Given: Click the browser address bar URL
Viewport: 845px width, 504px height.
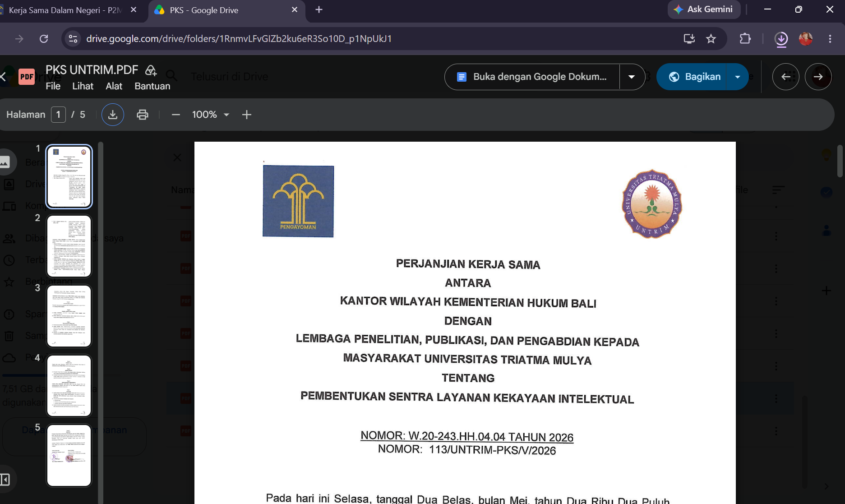Looking at the screenshot, I should click(239, 39).
